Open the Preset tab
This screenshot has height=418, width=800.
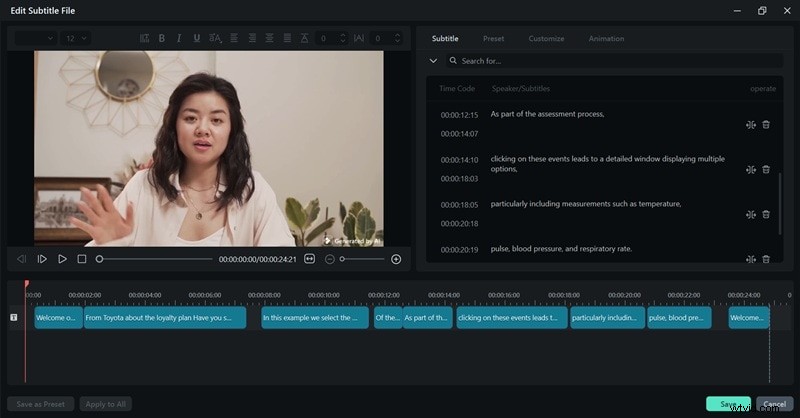pyautogui.click(x=493, y=39)
